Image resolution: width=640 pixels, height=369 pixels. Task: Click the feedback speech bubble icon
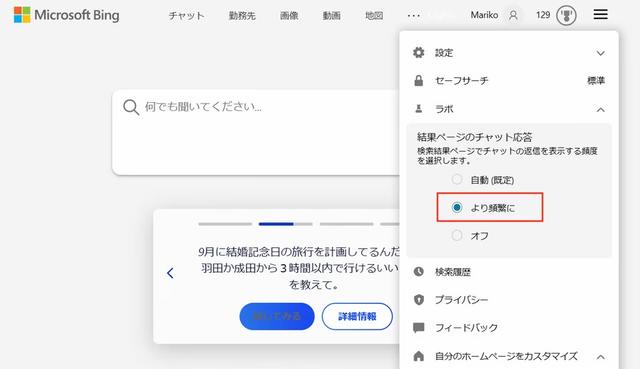coord(418,327)
